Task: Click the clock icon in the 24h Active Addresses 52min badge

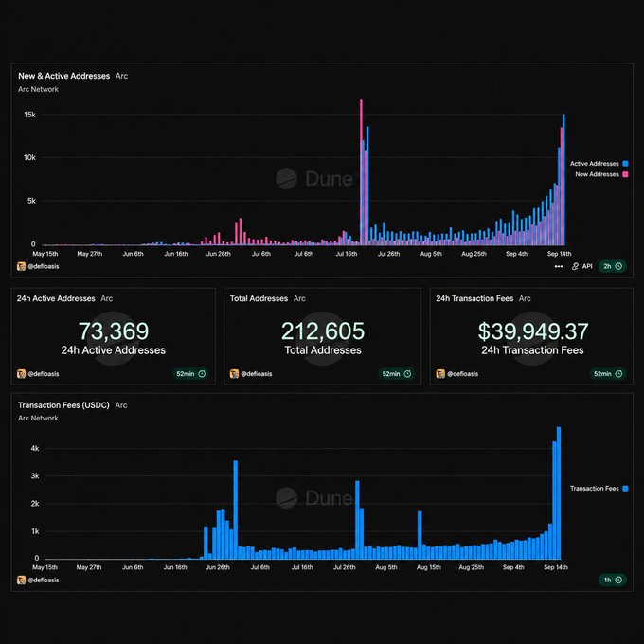Action: click(202, 374)
